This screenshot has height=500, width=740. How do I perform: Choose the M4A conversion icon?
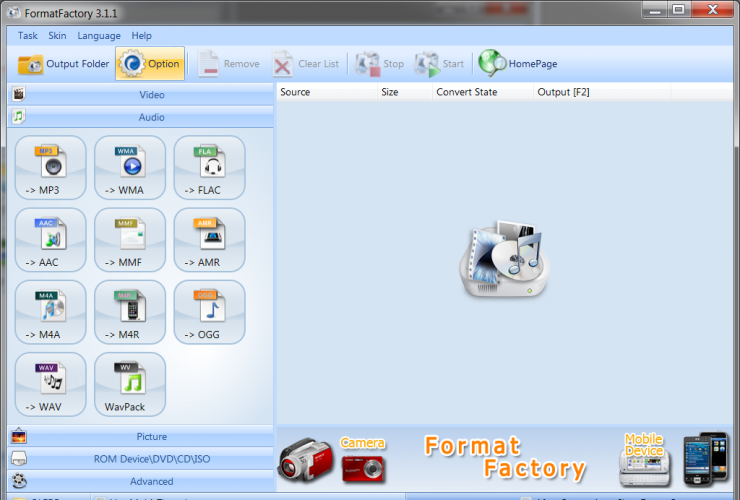(50, 312)
